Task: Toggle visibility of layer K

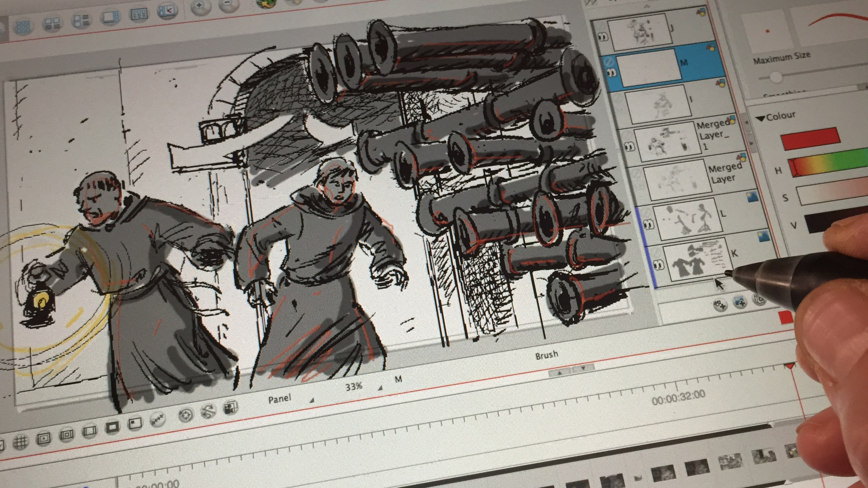Action: (660, 264)
